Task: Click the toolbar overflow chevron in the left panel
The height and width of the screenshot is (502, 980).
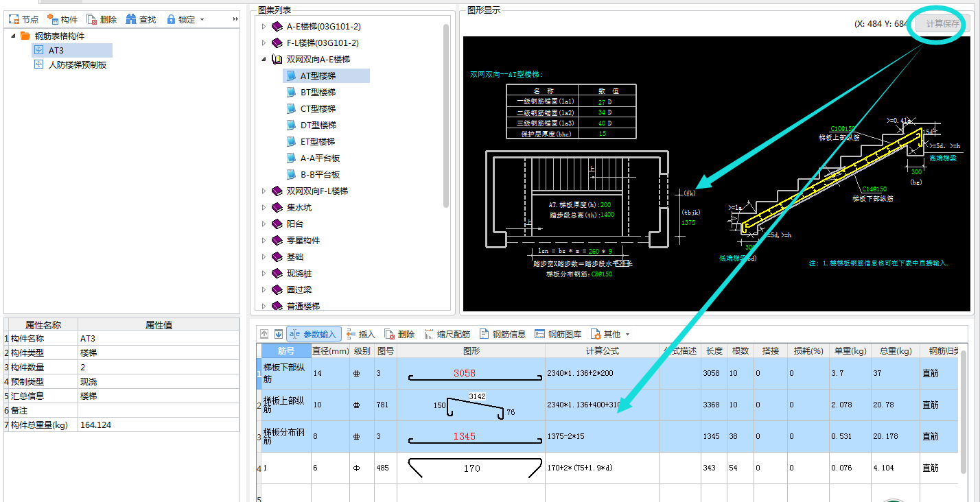Action: coord(235,19)
